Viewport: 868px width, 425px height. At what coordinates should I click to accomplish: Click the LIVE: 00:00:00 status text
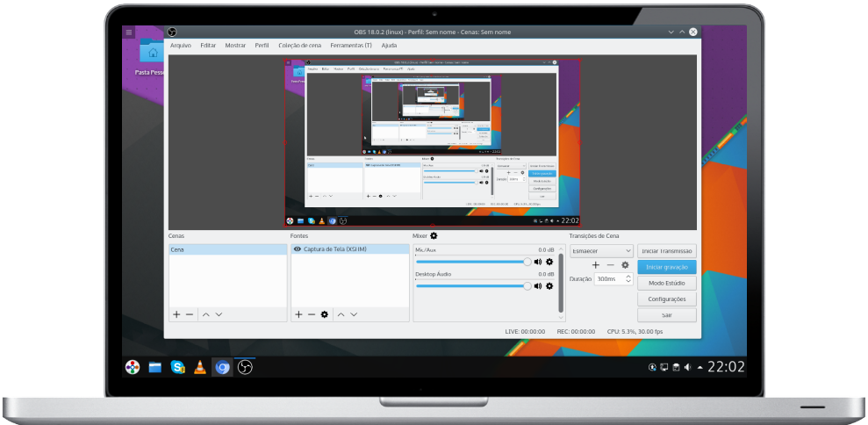pos(526,331)
